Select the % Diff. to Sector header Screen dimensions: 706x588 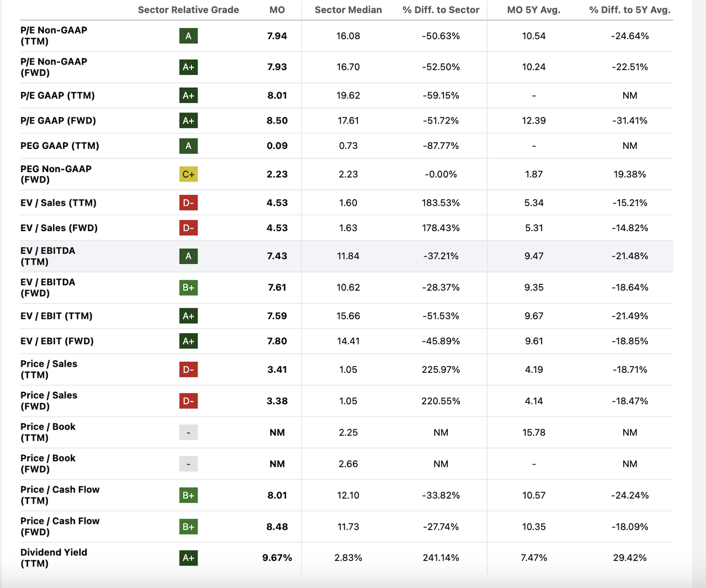click(x=441, y=10)
